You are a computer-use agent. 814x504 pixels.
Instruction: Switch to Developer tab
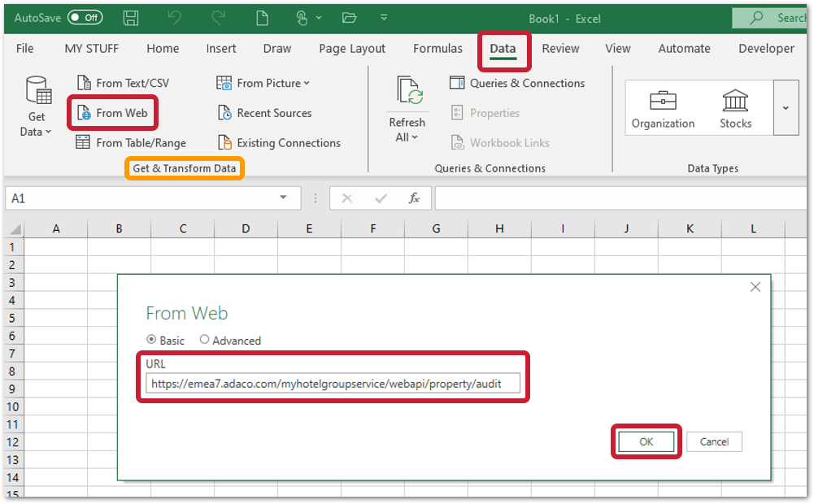tap(766, 49)
